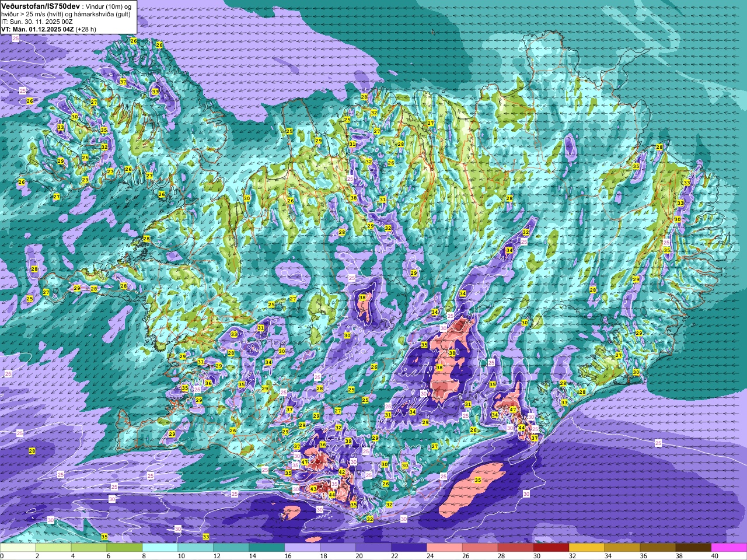Click the '(+28 h)' forecast offset text
Viewport: 747px width, 560px height.
click(86, 29)
